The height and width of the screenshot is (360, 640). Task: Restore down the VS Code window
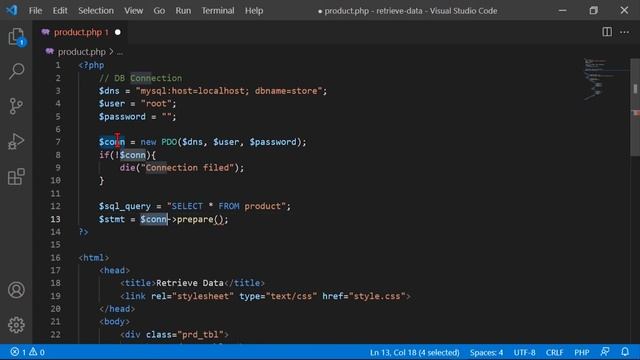coord(593,10)
